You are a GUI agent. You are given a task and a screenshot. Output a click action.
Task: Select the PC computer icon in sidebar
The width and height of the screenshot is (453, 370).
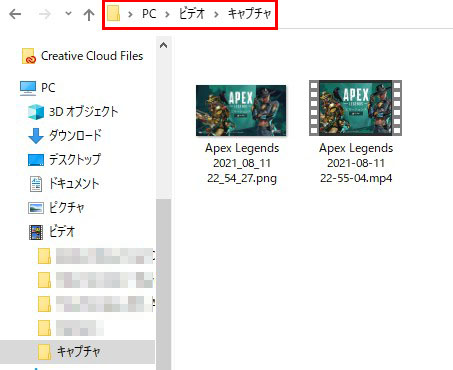28,88
